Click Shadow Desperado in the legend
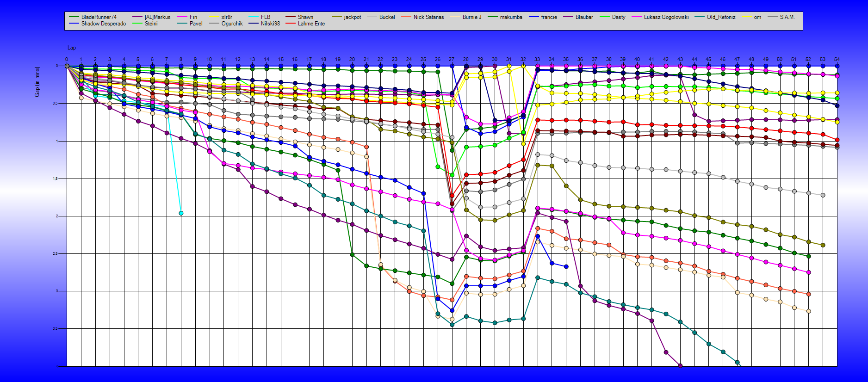This screenshot has height=382, width=868. 104,24
